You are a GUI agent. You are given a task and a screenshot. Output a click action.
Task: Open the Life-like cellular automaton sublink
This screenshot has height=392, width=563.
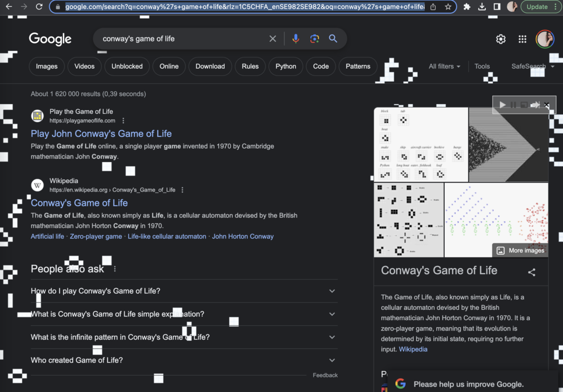tap(167, 237)
